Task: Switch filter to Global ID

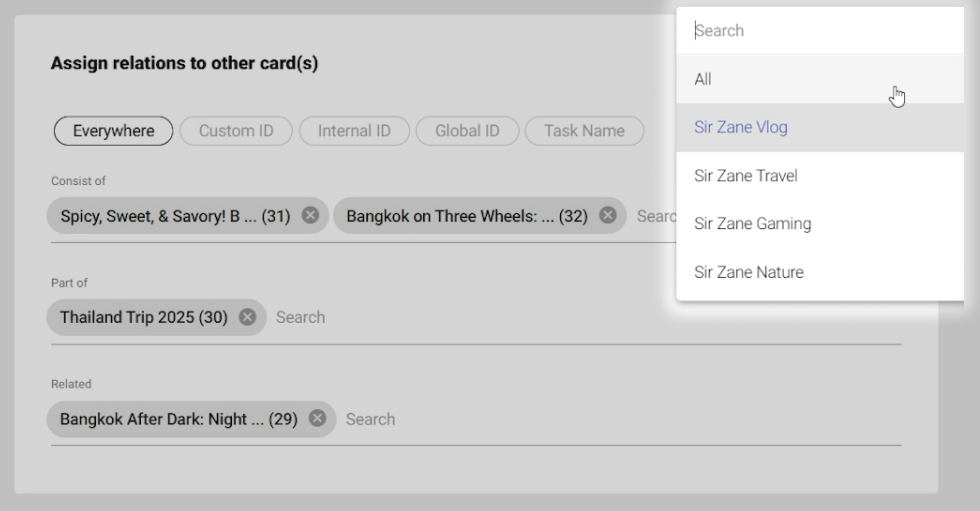Action: click(x=467, y=130)
